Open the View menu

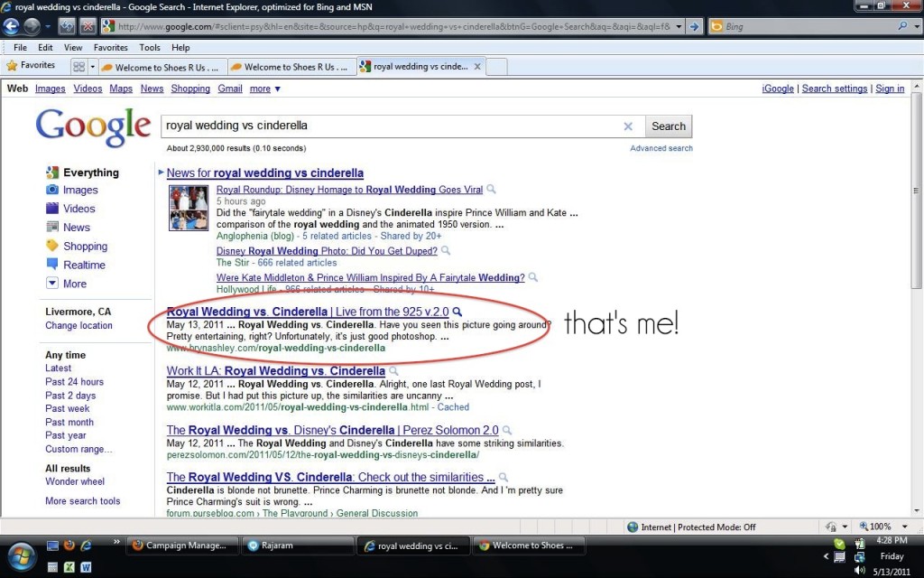(73, 47)
